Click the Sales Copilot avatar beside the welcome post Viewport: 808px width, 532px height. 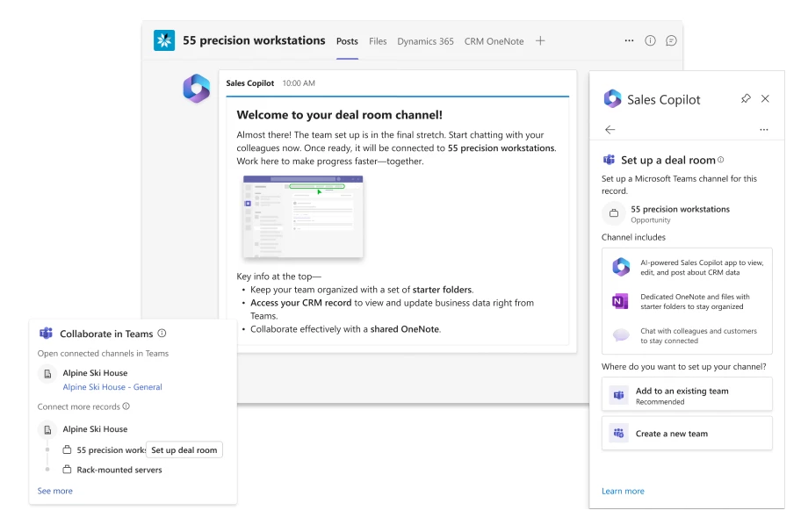[195, 88]
